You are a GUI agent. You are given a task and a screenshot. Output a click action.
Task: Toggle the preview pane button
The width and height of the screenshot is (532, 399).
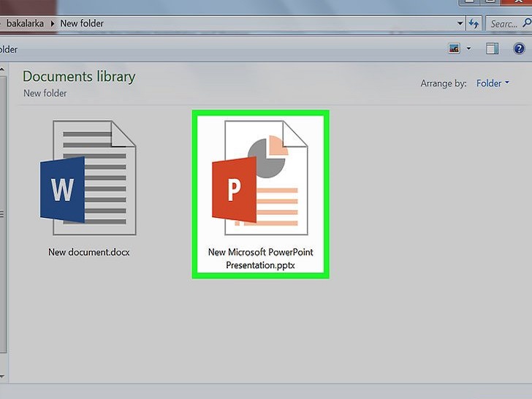[493, 49]
